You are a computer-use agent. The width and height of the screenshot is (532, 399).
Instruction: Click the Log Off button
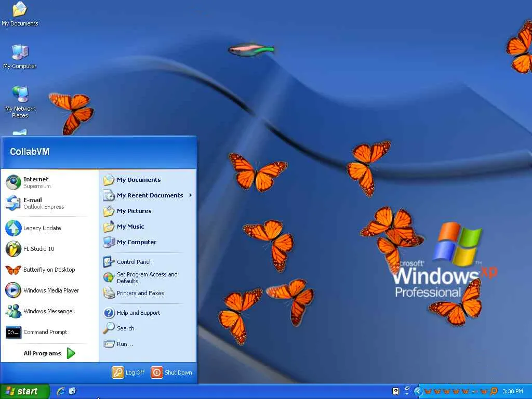pyautogui.click(x=129, y=373)
